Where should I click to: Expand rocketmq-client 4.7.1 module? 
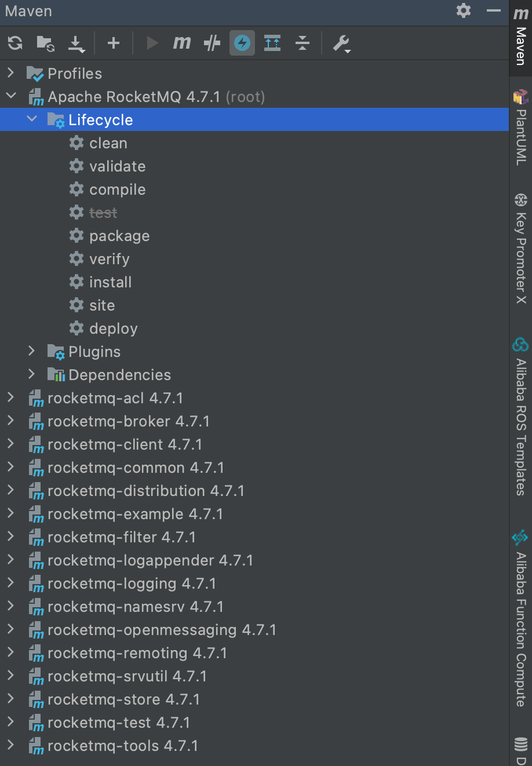tap(10, 443)
